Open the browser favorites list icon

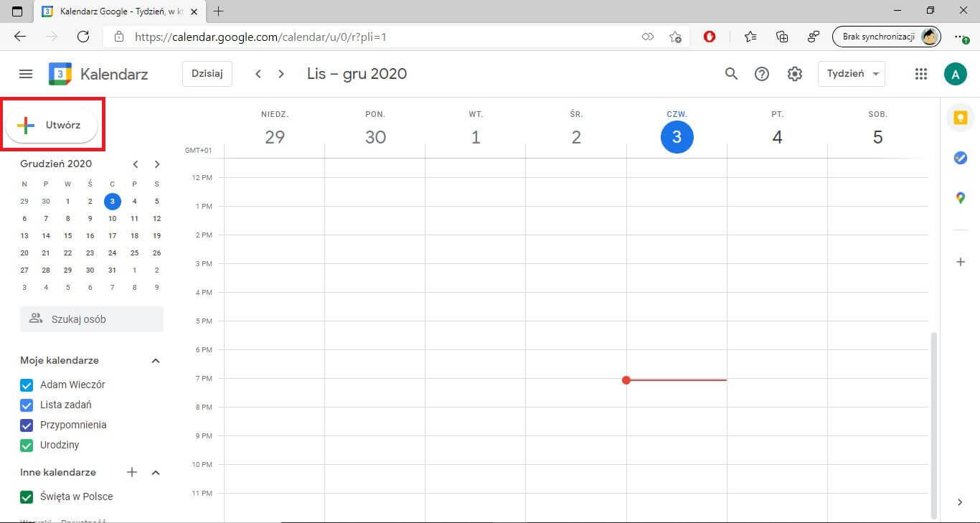click(750, 37)
